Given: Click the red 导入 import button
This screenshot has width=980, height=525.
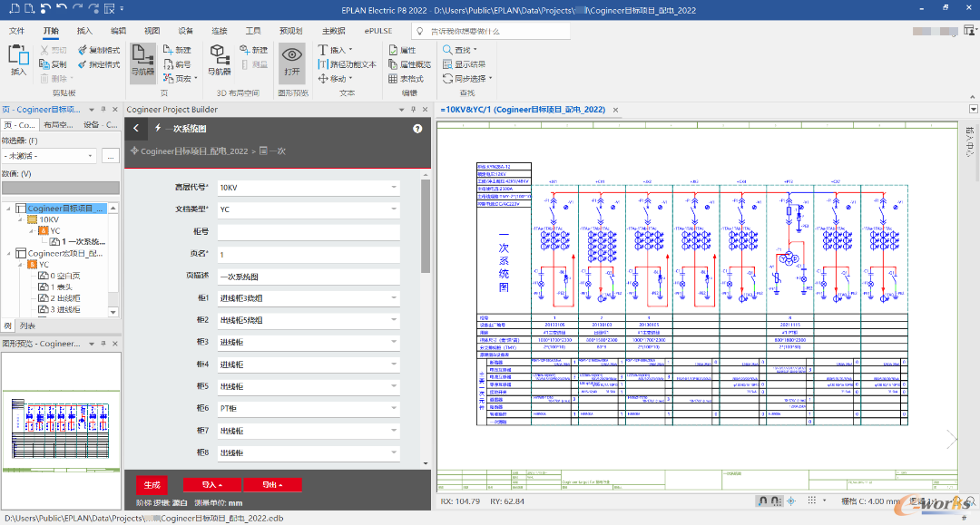Looking at the screenshot, I should (x=211, y=484).
